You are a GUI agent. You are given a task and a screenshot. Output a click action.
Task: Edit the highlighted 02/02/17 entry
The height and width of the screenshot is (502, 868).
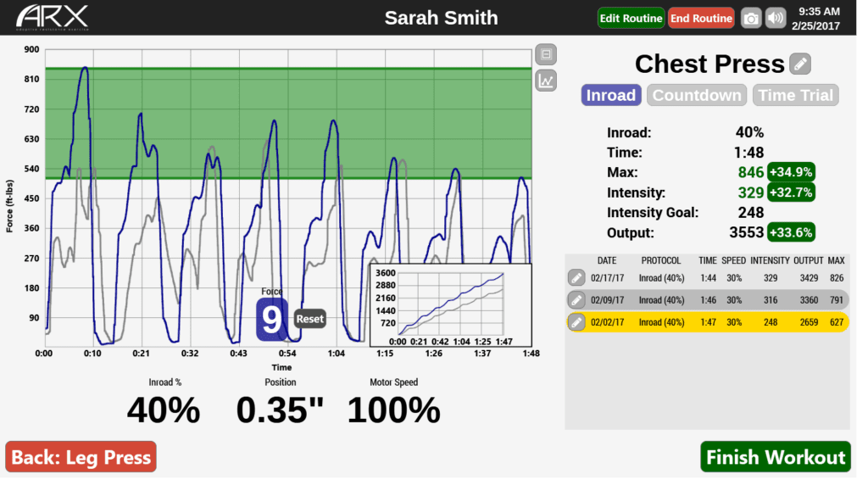[576, 322]
